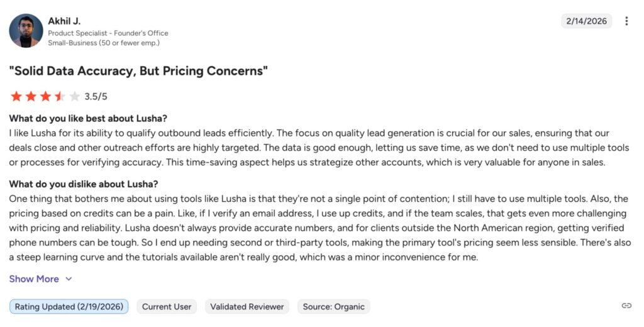Image resolution: width=644 pixels, height=327 pixels.
Task: Select the Current User tag
Action: point(167,307)
